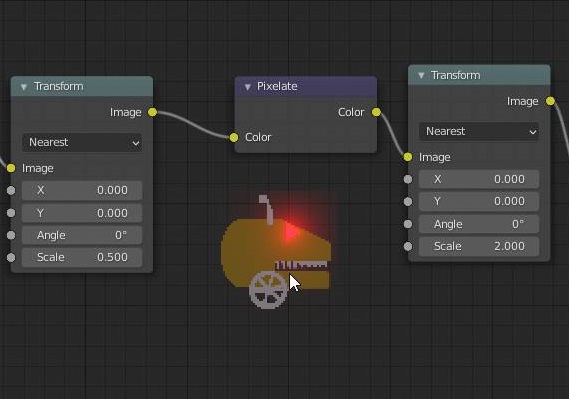569x399 pixels.
Task: Click Image output socket of right Transform
Action: tap(550, 101)
